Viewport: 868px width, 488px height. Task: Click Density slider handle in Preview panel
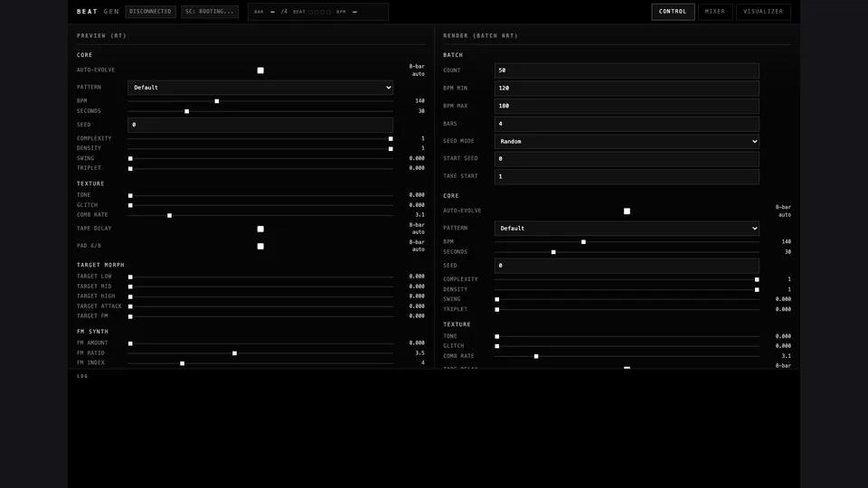[x=391, y=149]
